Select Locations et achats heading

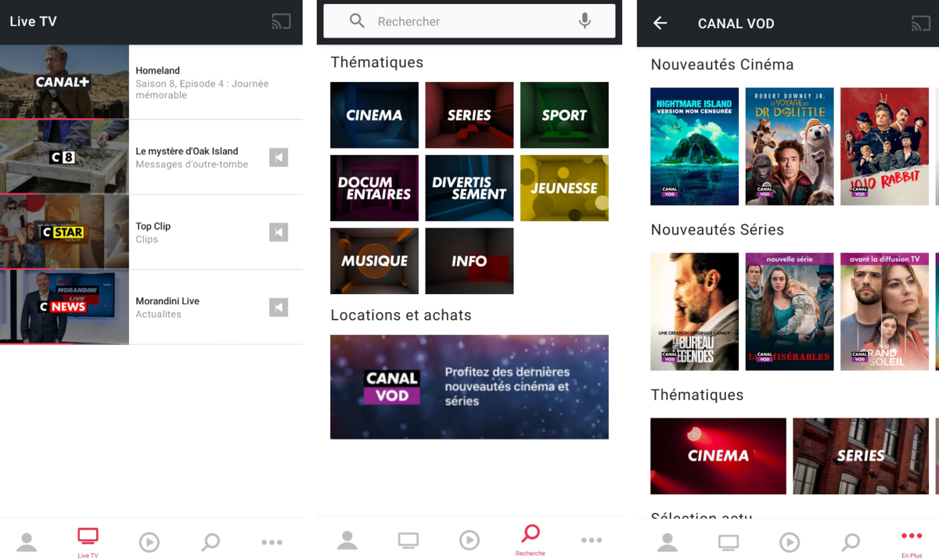coord(401,315)
